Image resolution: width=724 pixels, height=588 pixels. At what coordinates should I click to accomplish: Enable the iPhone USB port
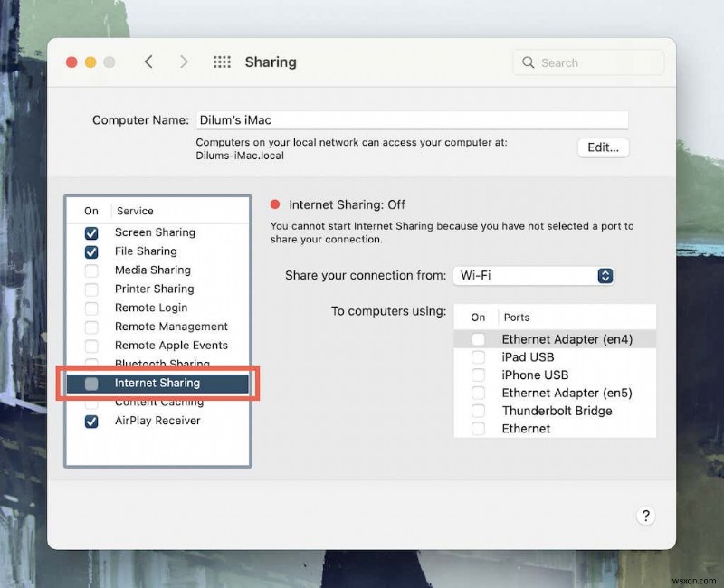478,375
